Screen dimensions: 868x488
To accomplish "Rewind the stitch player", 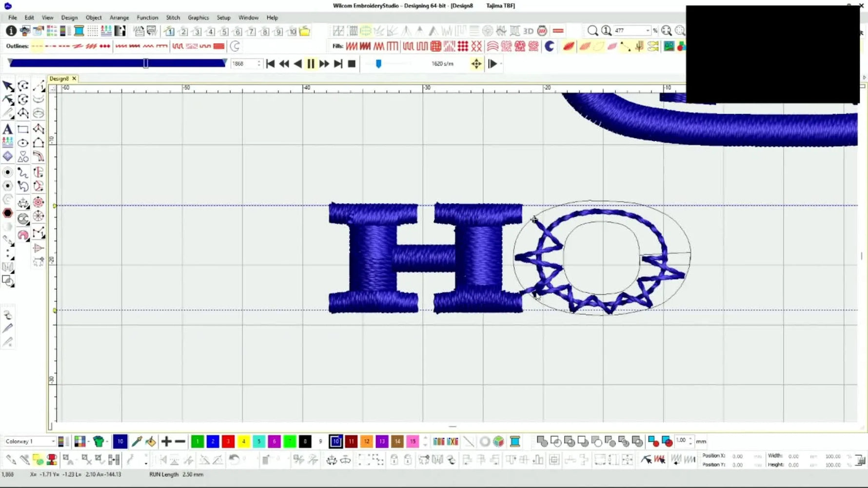I will click(284, 64).
